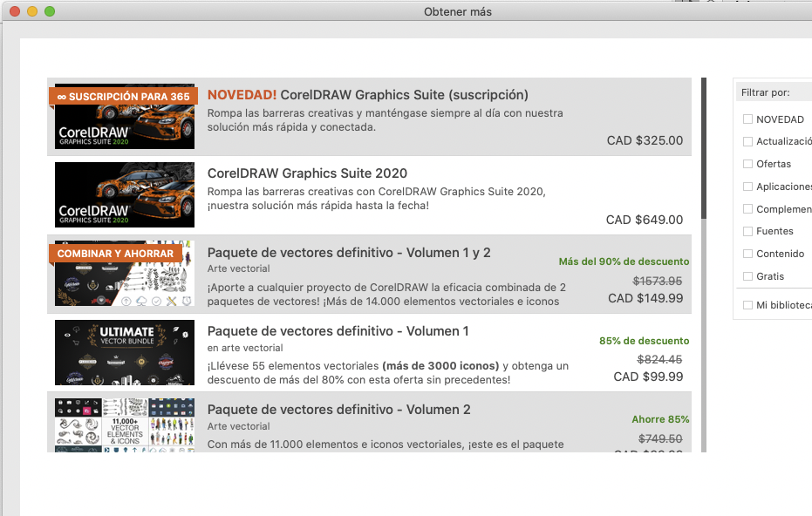Enable the Contenido filter checkbox
The height and width of the screenshot is (516, 812).
[747, 254]
